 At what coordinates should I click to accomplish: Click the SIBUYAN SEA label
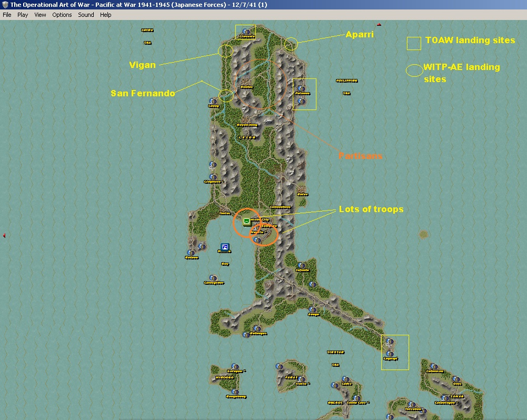335,358
